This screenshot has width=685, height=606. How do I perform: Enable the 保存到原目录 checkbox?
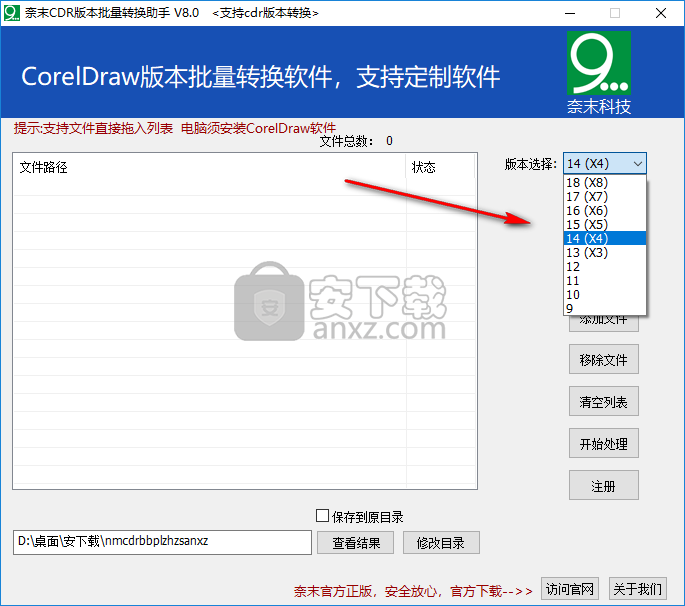[322, 516]
